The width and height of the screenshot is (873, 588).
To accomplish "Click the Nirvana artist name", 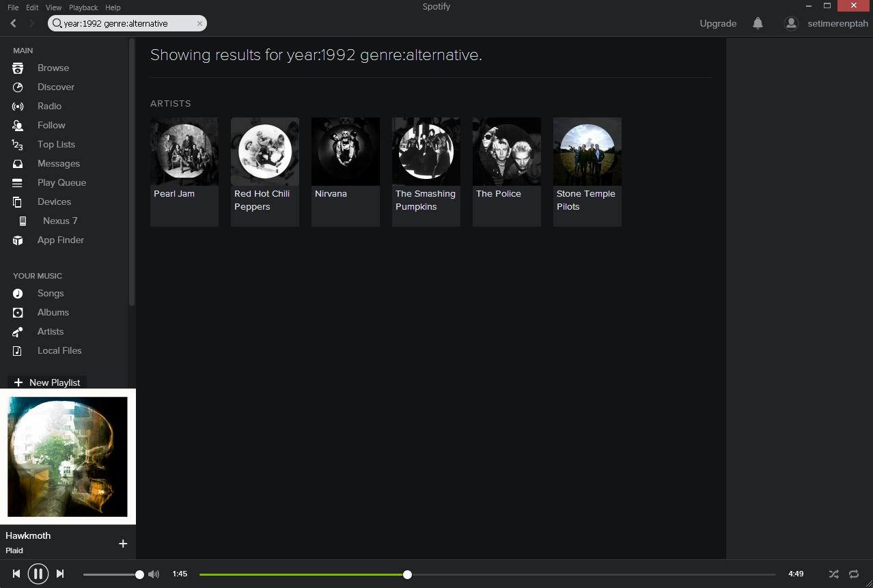I will (331, 194).
